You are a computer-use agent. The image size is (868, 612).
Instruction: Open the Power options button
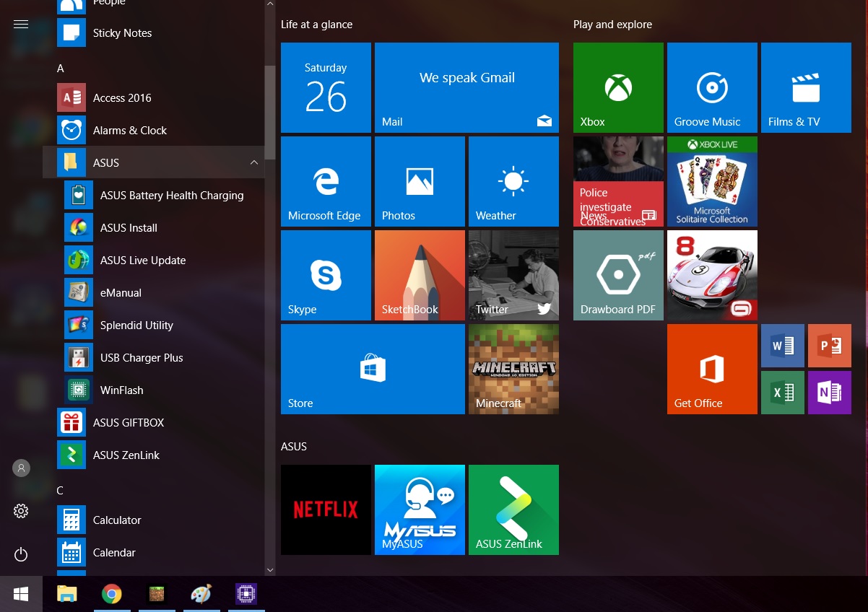click(x=21, y=554)
